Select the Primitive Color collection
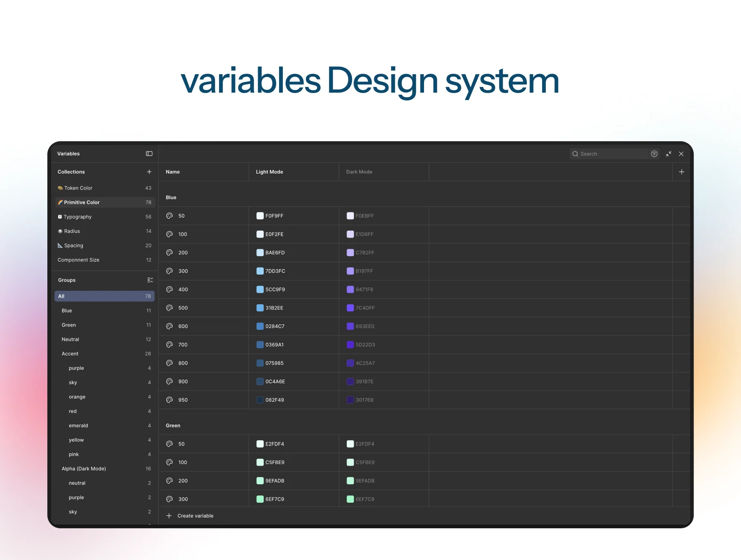 coord(105,202)
